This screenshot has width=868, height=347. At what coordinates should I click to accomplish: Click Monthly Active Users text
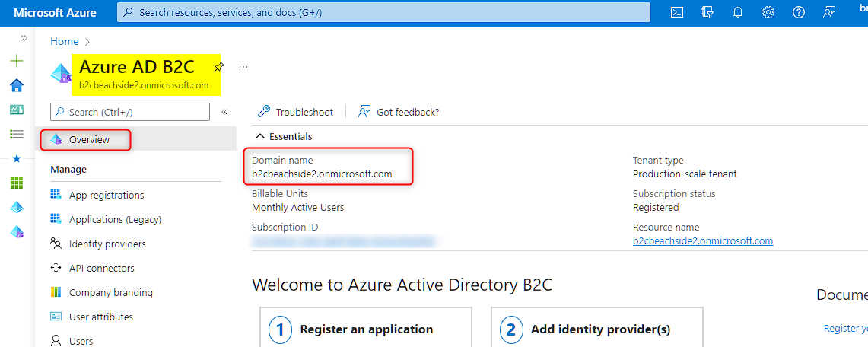[x=297, y=208]
